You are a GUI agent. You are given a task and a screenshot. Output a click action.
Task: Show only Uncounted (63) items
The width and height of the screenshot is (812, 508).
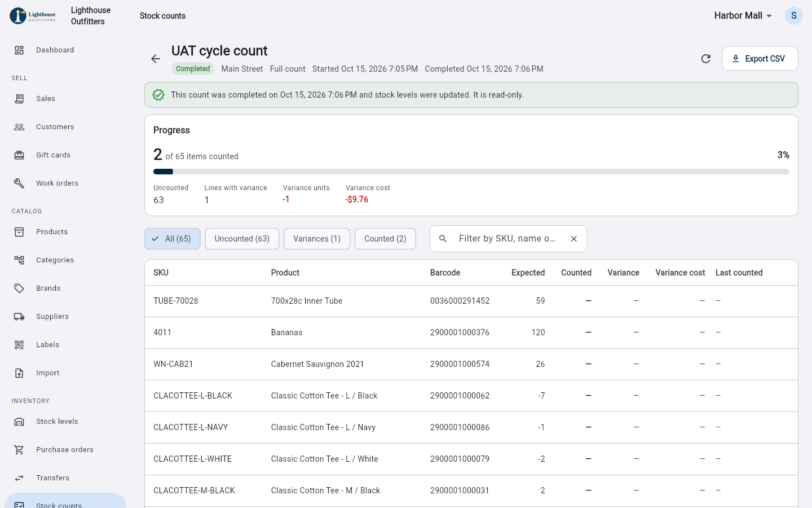pyautogui.click(x=242, y=239)
